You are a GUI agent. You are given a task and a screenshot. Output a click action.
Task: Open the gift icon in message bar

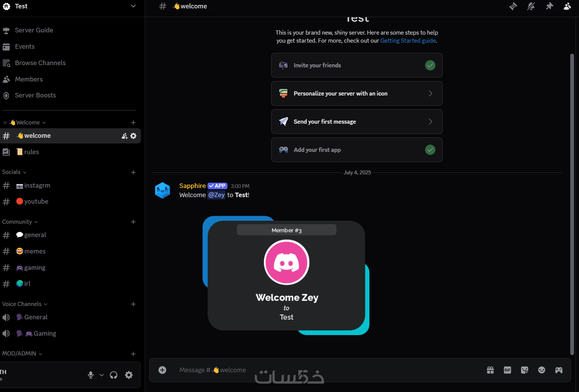490,370
